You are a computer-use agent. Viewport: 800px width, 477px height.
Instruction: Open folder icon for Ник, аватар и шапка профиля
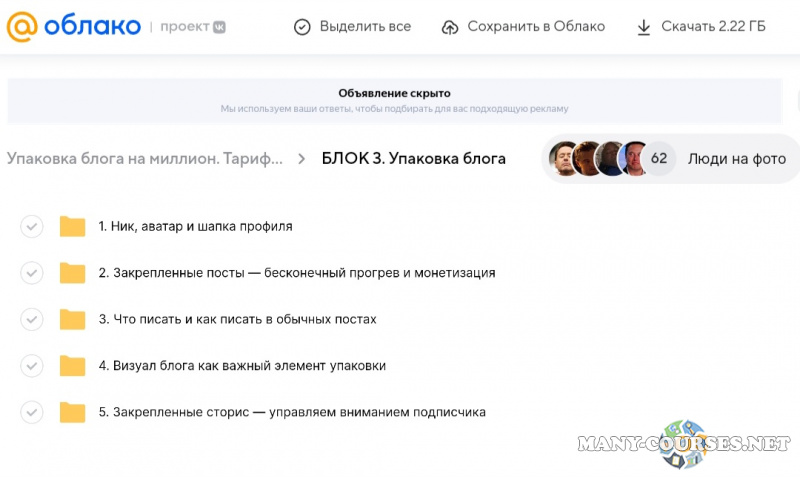coord(72,226)
